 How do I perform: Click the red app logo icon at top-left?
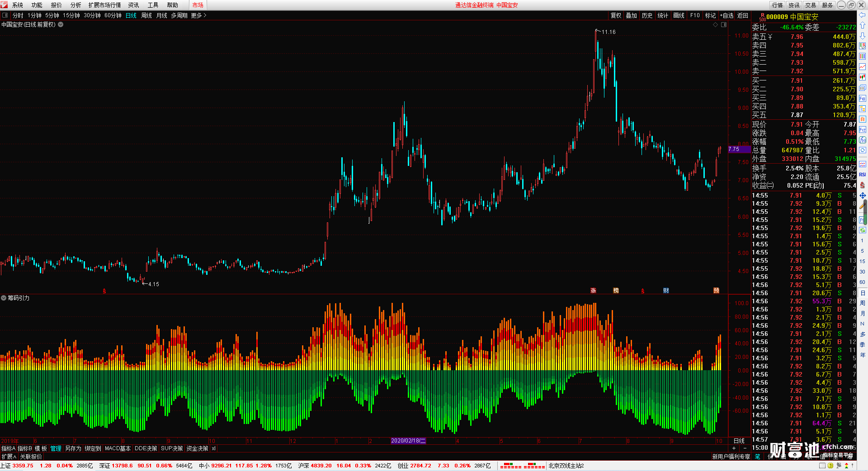coord(4,5)
